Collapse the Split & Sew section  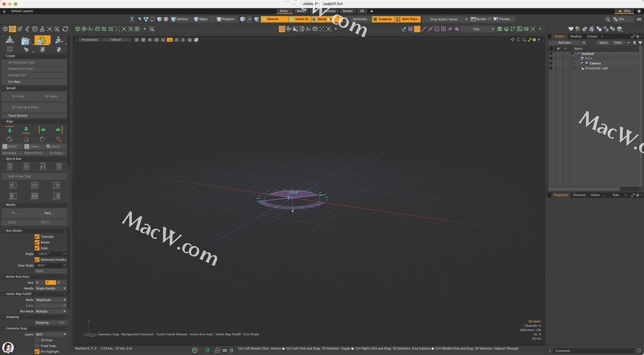coord(3,159)
